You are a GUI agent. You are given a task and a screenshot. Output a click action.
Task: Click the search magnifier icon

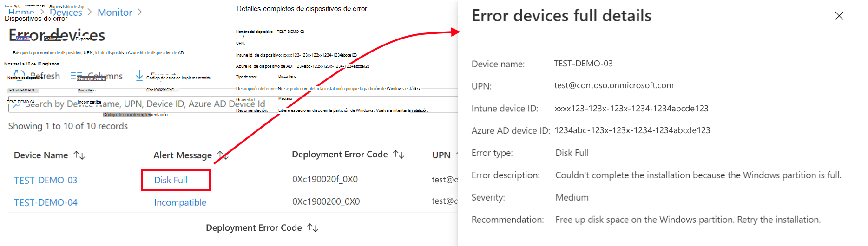pos(17,104)
